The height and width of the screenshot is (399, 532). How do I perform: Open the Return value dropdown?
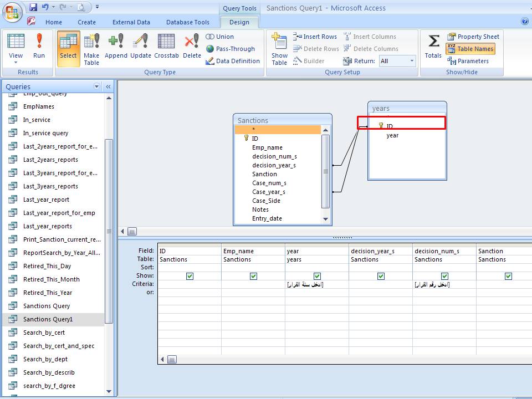point(412,61)
